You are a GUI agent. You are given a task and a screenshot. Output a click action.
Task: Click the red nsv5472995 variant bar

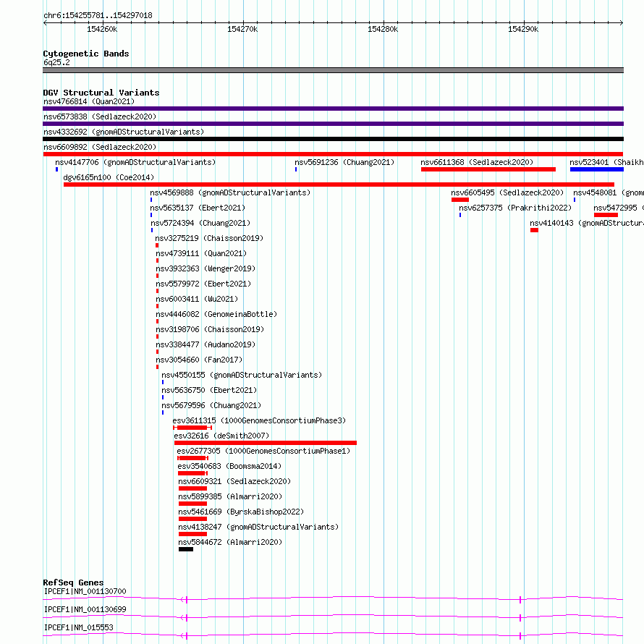[x=606, y=215]
